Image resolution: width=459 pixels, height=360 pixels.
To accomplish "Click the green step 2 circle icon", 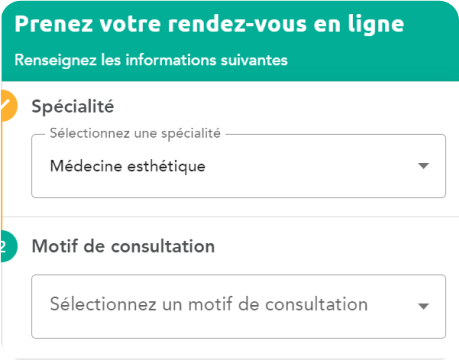I will [x=7, y=246].
